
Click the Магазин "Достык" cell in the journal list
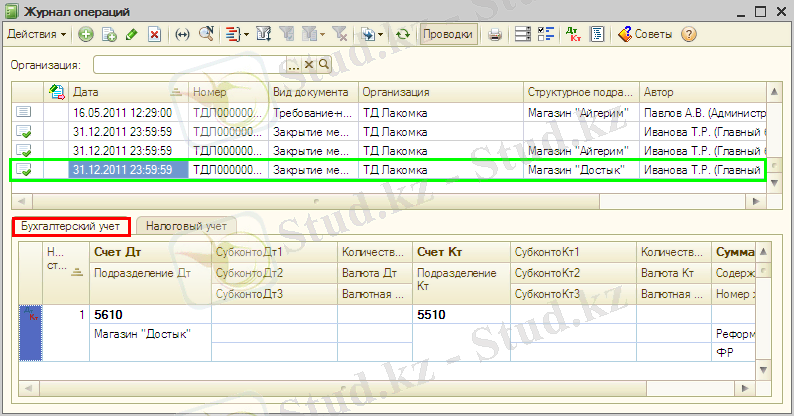point(581,170)
